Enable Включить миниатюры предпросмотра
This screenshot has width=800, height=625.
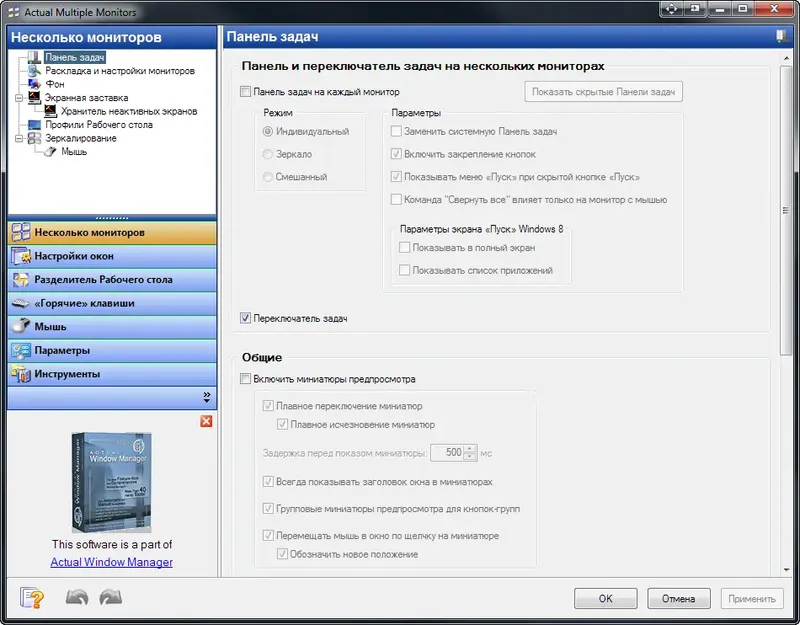(244, 379)
